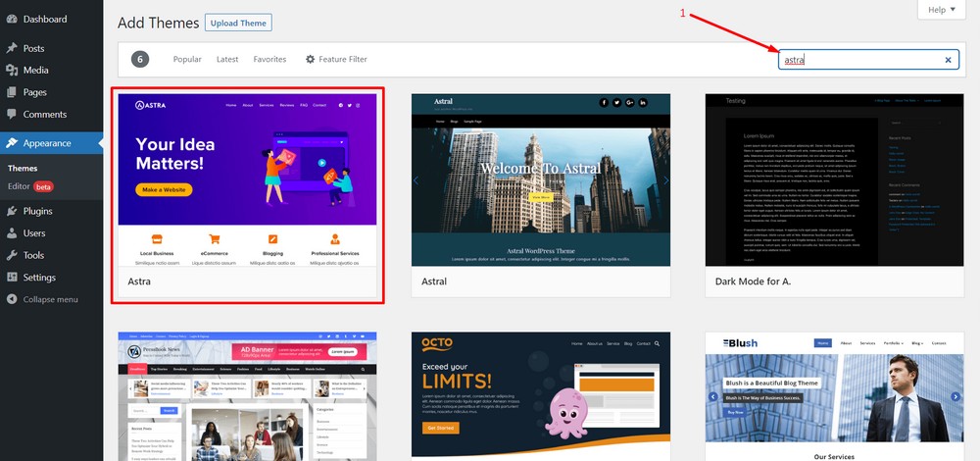Click the Astra theme name label
This screenshot has width=980, height=461.
pyautogui.click(x=139, y=282)
